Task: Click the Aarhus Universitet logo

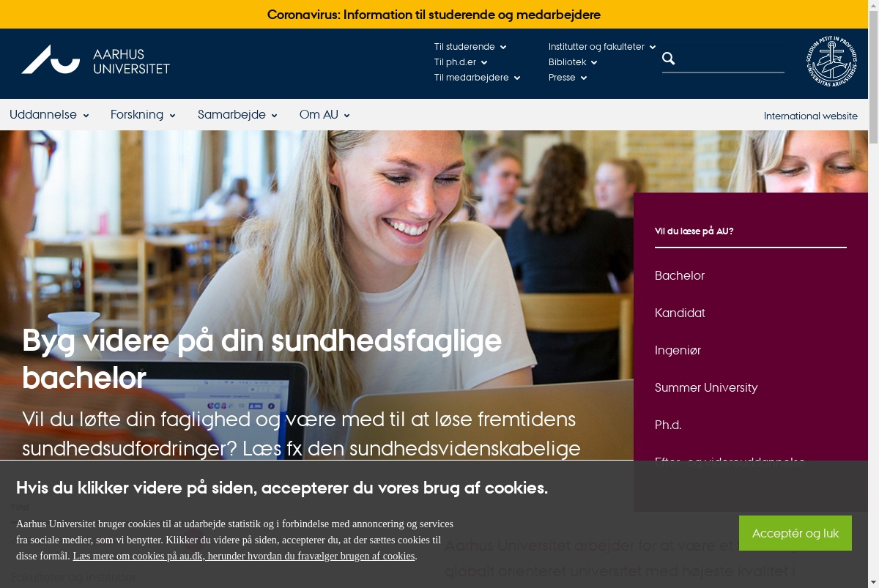Action: (x=95, y=59)
